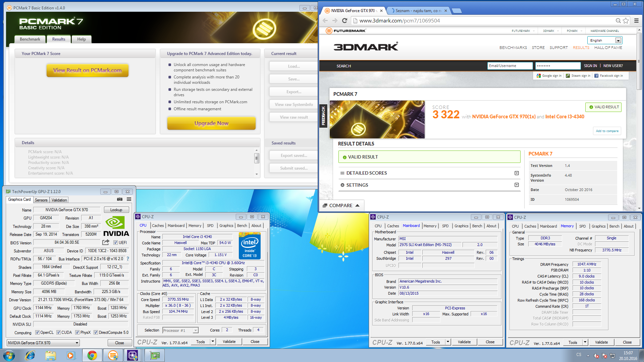Click the clock in the system tray
The height and width of the screenshot is (362, 644).
point(628,356)
